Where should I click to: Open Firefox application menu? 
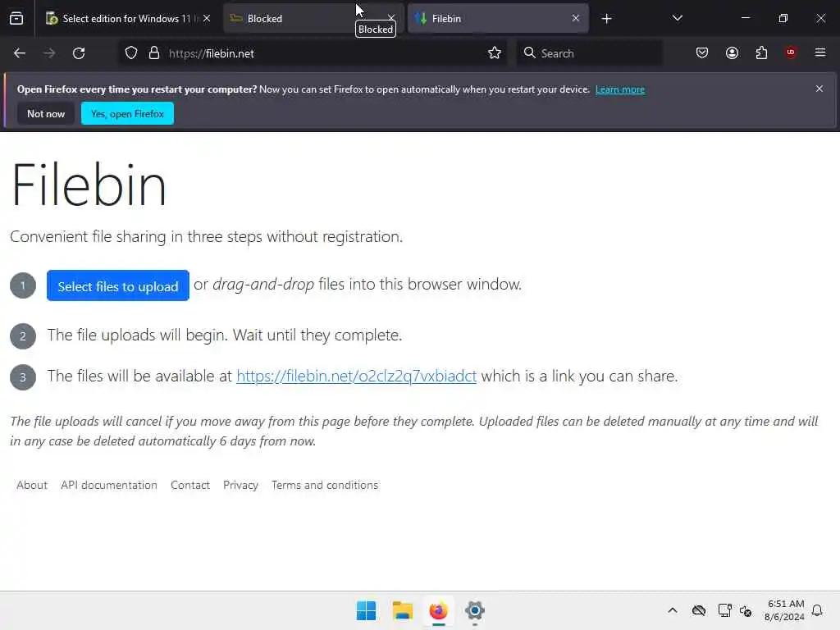tap(820, 53)
